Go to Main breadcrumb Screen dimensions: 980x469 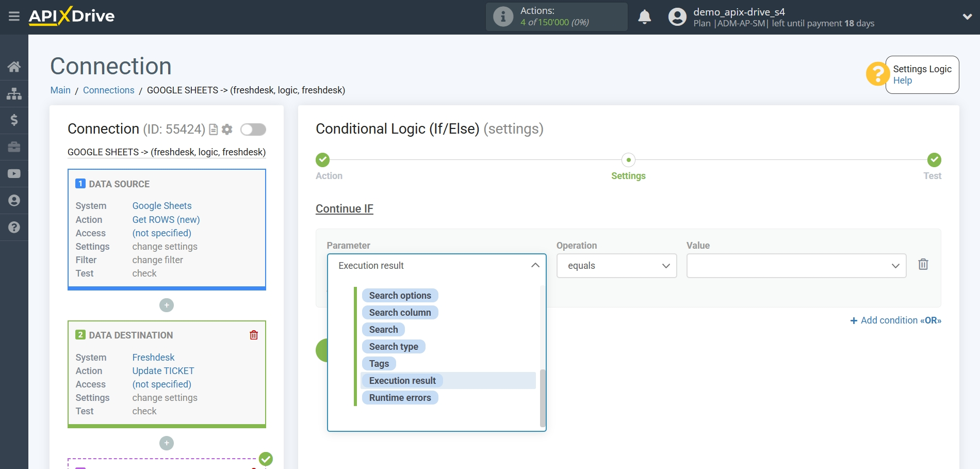(x=60, y=90)
